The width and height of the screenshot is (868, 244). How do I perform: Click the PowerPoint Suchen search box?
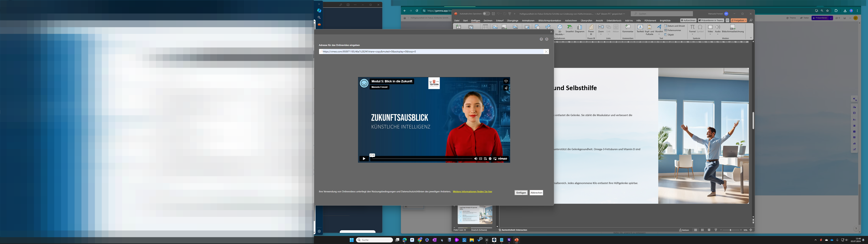662,14
